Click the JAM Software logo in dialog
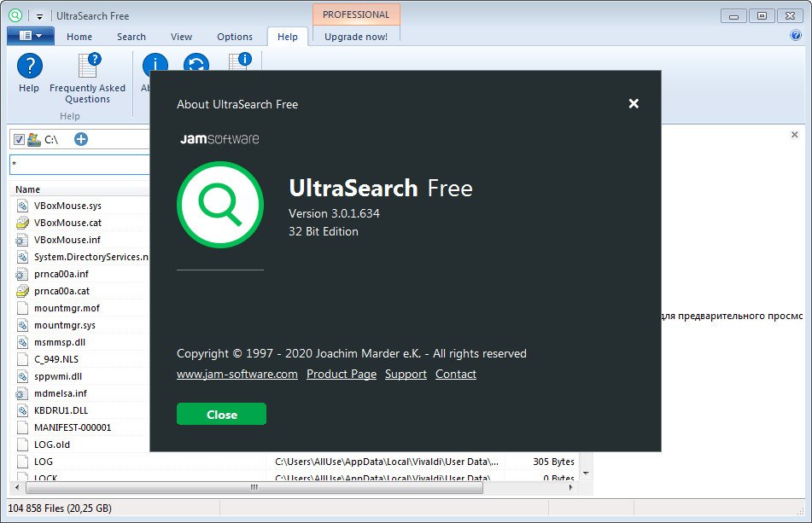The width and height of the screenshot is (812, 523). coord(219,138)
